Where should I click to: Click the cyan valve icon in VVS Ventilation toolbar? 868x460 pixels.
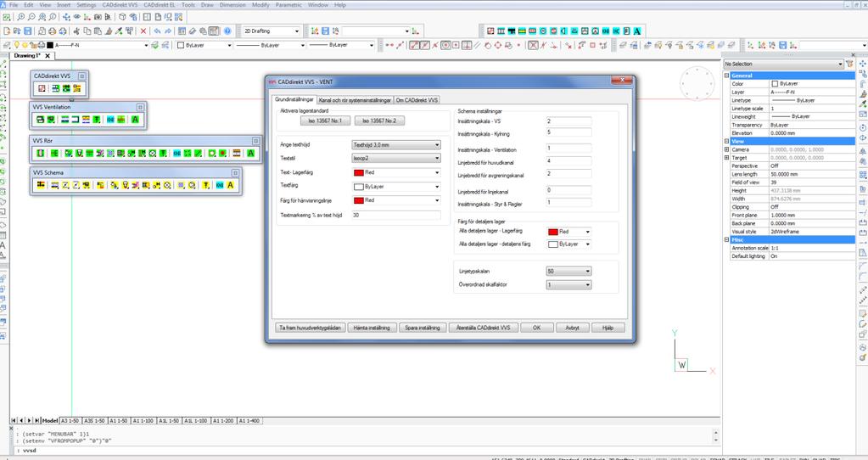110,120
